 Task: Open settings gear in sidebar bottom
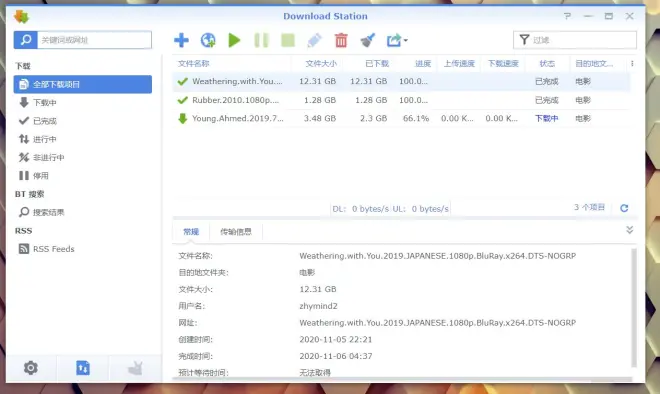[31, 368]
